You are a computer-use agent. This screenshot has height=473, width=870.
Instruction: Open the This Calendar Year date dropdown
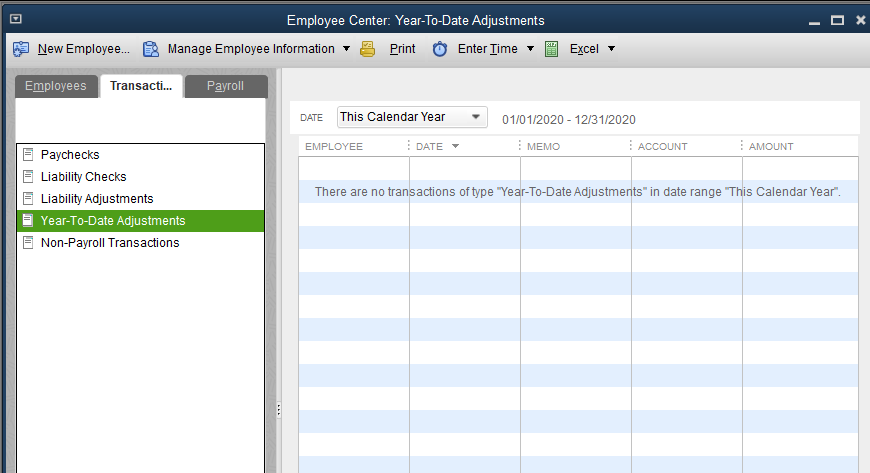point(412,117)
